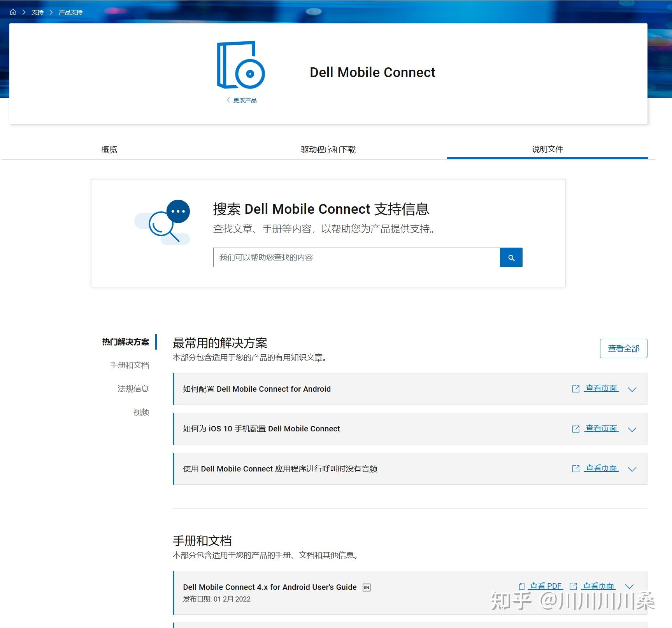The width and height of the screenshot is (672, 628).
Task: Click the 如何为 iOS 10 手机配置 title
Action: click(x=261, y=429)
